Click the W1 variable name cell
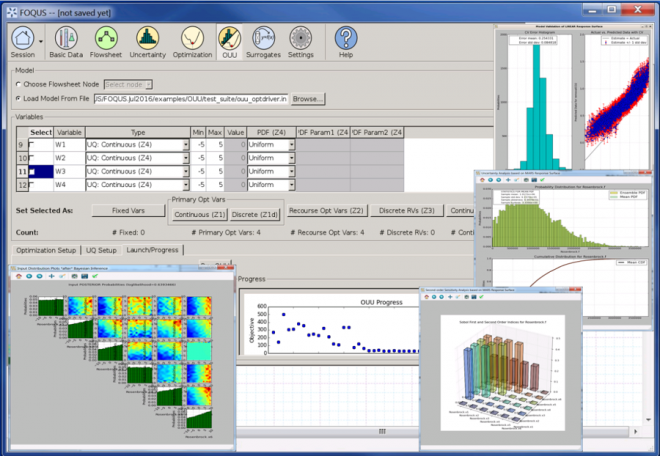Viewport: 660px width, 456px height. click(x=69, y=144)
